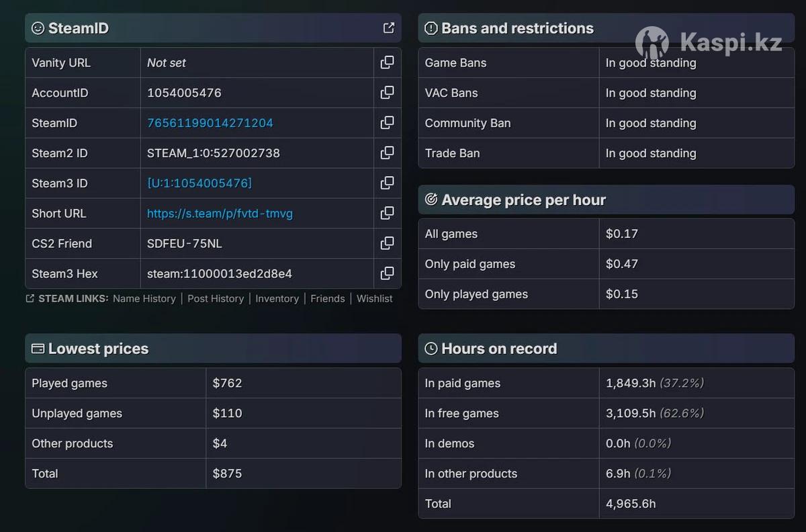Click the Kaspi.kz watermark logo
The image size is (806, 532).
[709, 43]
